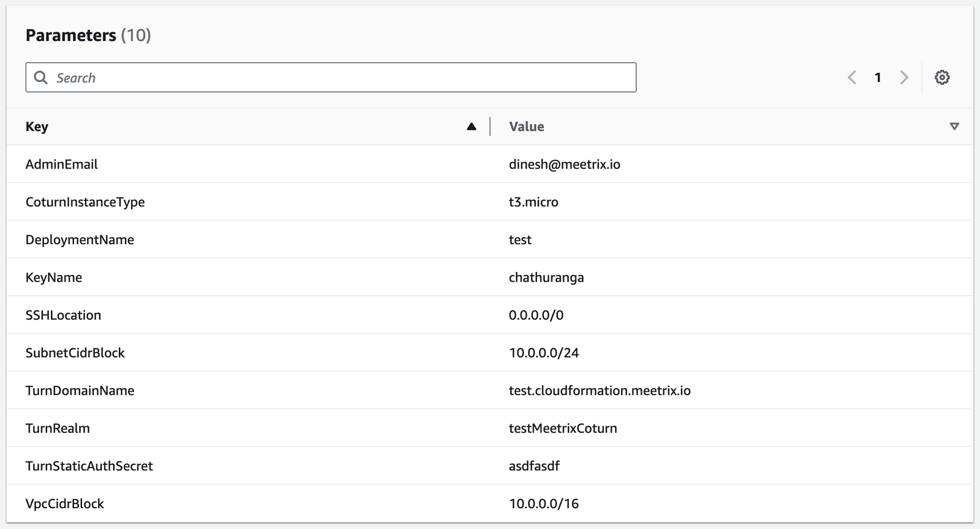Click the search magnifier icon
980x529 pixels.
click(41, 78)
